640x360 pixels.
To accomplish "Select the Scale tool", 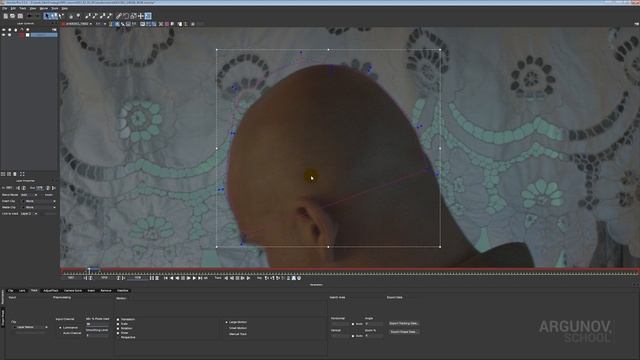I will (x=133, y=16).
